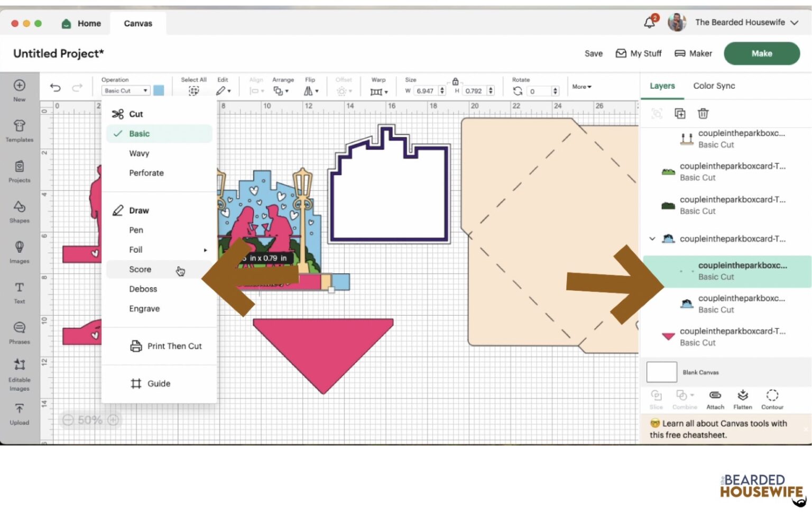Collapse the coupleintheparkboxcard layer group
The width and height of the screenshot is (812, 516).
click(652, 239)
